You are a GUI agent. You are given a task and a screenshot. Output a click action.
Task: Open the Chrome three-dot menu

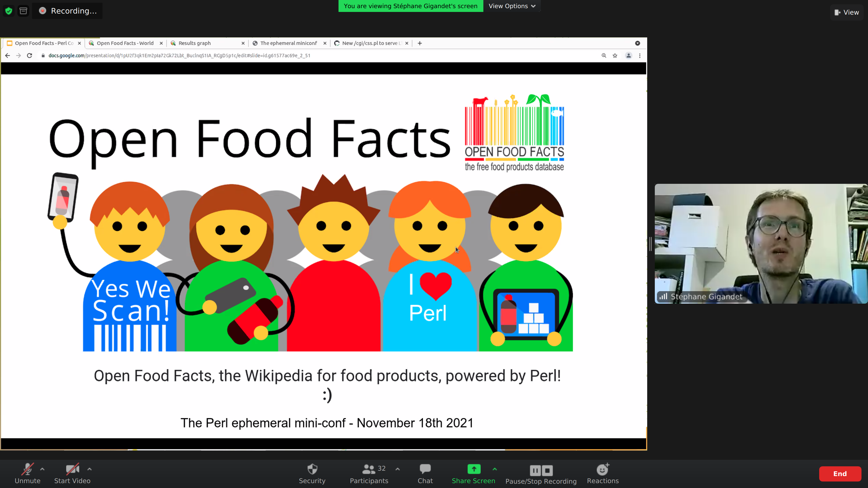click(x=640, y=56)
